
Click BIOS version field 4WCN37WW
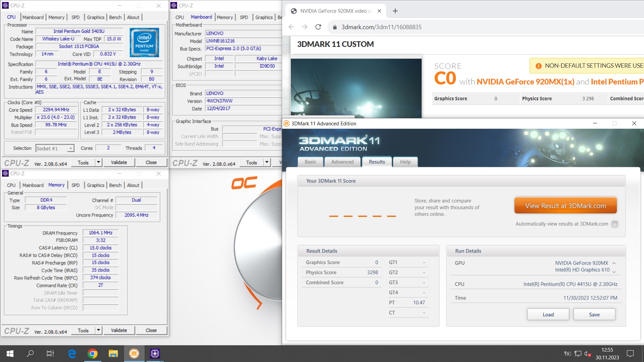(x=243, y=101)
